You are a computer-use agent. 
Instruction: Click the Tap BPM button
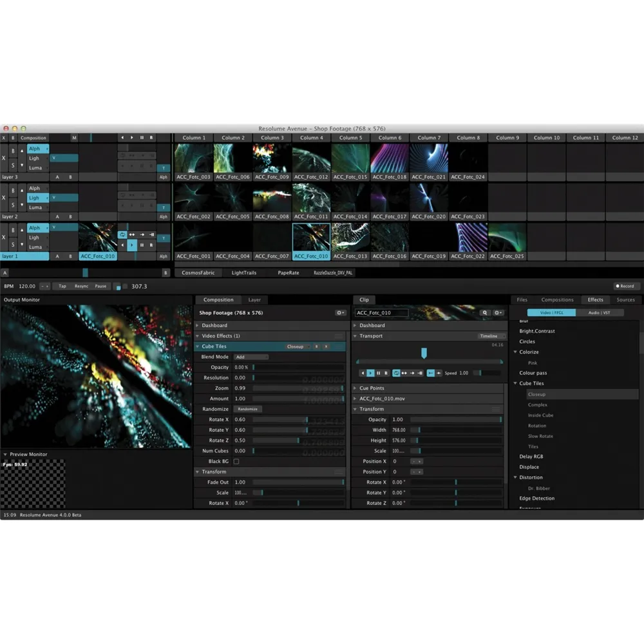point(62,286)
